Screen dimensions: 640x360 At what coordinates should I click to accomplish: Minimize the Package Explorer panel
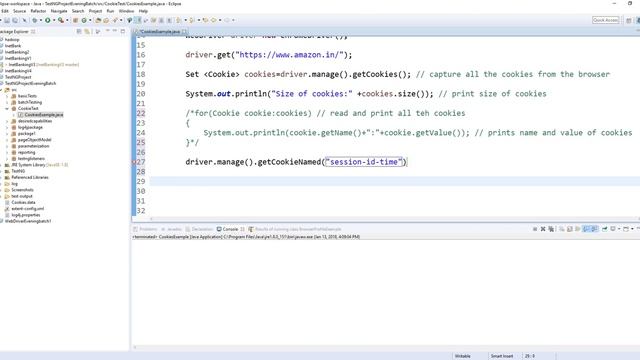[x=115, y=31]
